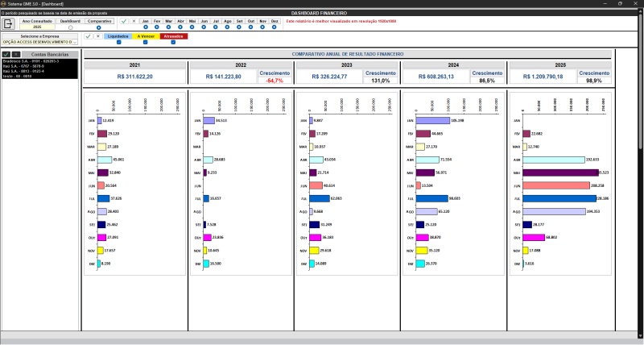
Task: Click the Ano Consultado year field
Action: (x=38, y=27)
